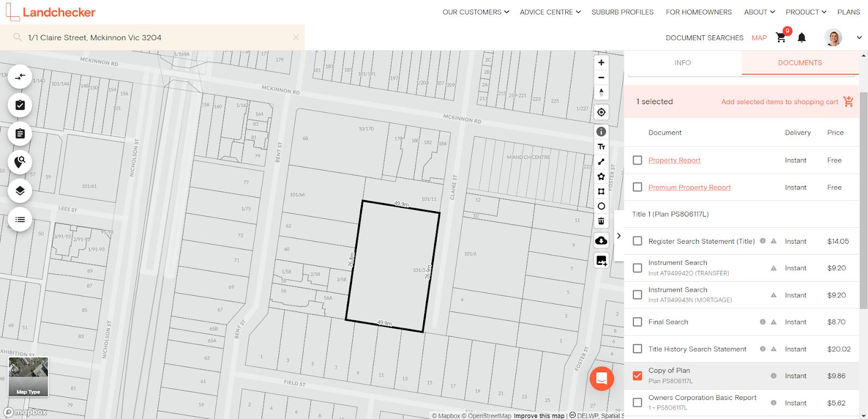Expand the Our Customers menu
868x419 pixels.
pyautogui.click(x=476, y=12)
